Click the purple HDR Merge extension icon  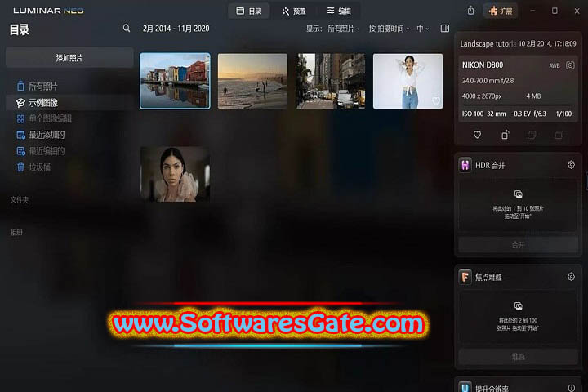pos(465,165)
